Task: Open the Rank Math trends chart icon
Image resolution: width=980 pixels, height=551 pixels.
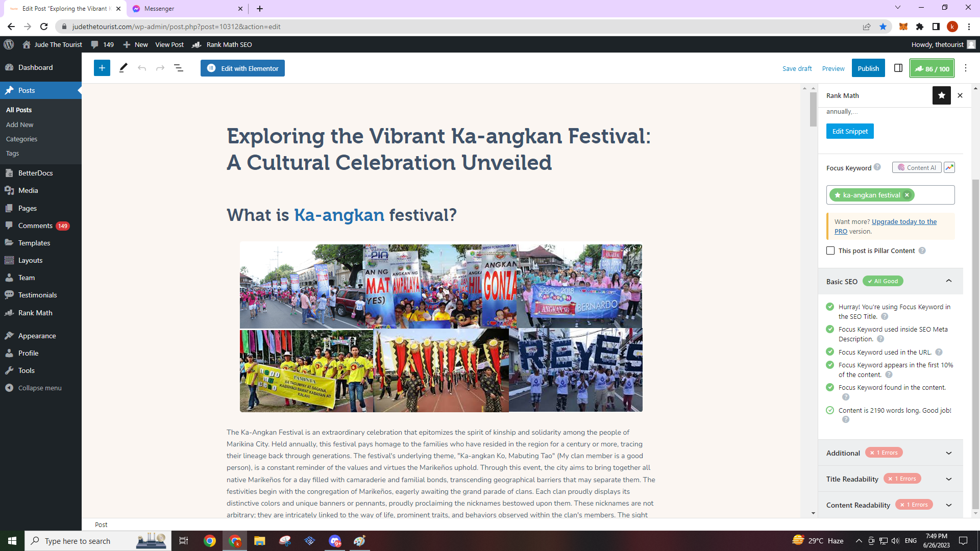Action: pyautogui.click(x=949, y=167)
